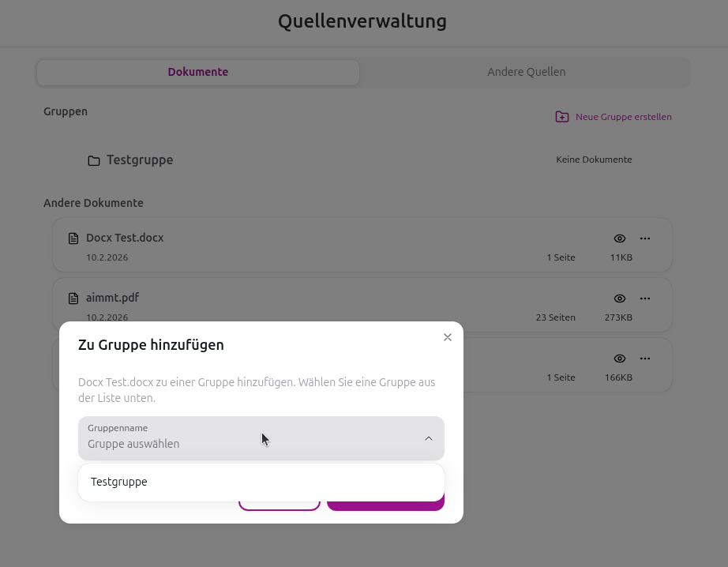This screenshot has width=728, height=567.
Task: Collapse the group dropdown using its chevron
Action: tap(429, 438)
